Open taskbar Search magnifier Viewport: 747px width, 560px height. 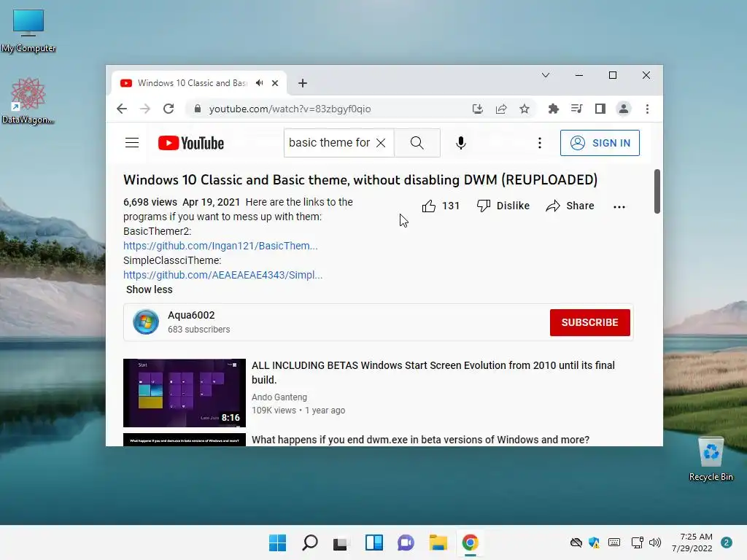[x=309, y=542]
